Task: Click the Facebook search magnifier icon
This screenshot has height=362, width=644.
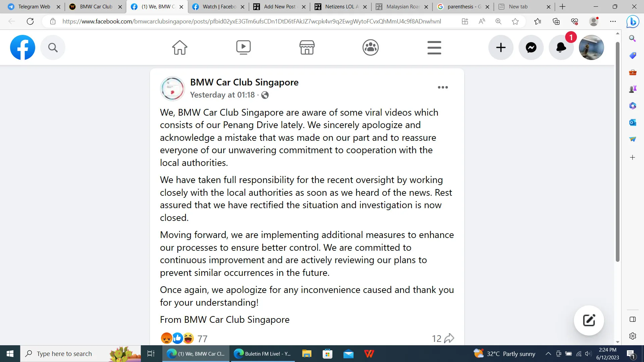Action: point(53,48)
